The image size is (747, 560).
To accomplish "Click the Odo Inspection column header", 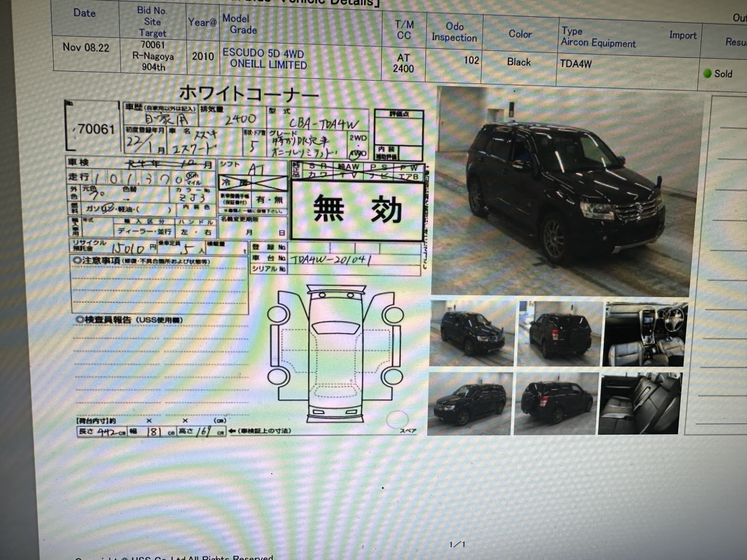I will tap(454, 32).
